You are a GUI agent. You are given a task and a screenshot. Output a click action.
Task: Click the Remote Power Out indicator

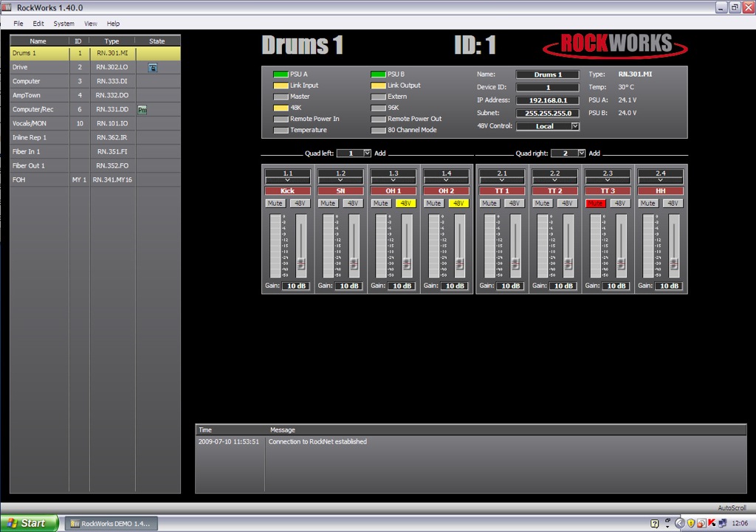378,119
